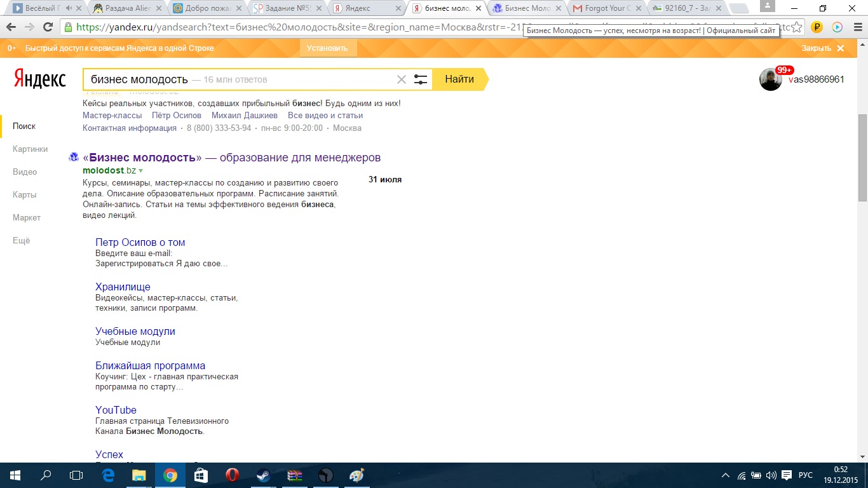Screen dimensions: 868x488
Task: Open WinRAR from taskbar
Action: click(x=294, y=475)
